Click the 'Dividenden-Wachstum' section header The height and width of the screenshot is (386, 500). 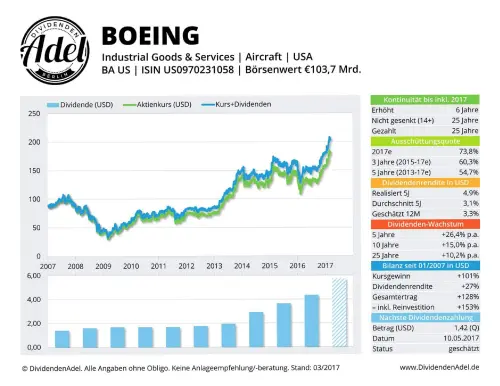(425, 224)
